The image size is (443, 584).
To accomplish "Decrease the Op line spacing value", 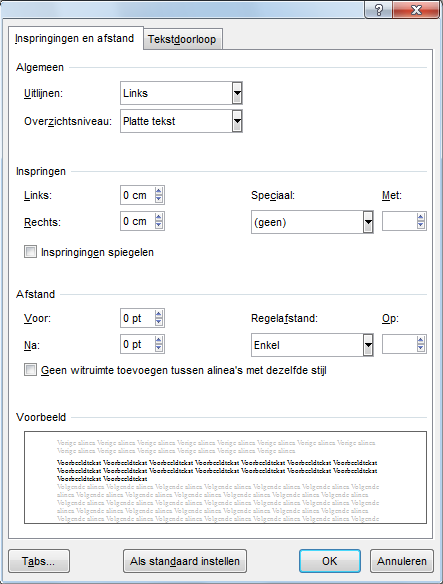I will pyautogui.click(x=421, y=348).
